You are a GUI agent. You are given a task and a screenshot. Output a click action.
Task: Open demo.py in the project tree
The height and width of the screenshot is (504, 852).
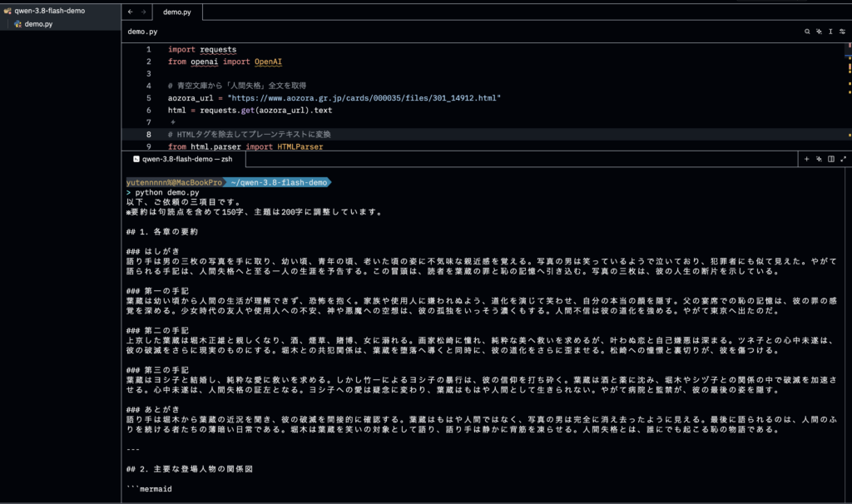pos(60,24)
